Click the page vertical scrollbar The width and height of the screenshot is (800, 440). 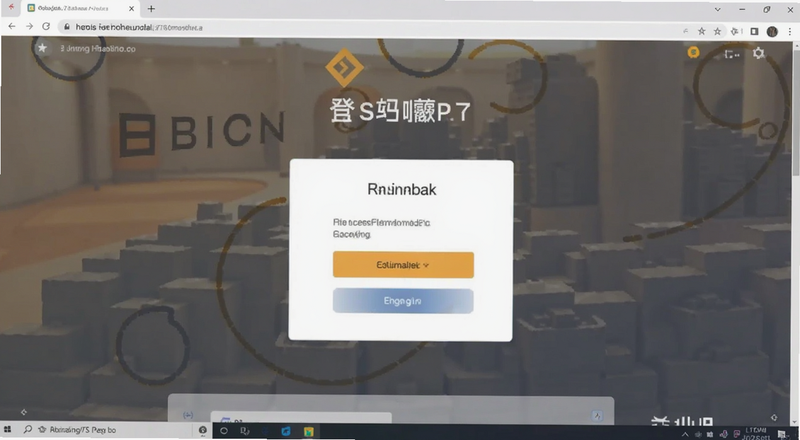(x=796, y=230)
